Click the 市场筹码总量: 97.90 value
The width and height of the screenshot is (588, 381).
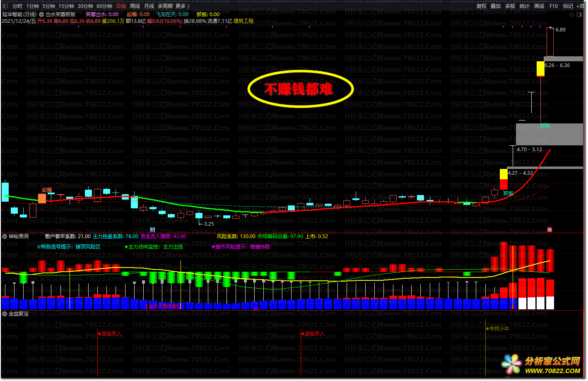[x=280, y=236]
